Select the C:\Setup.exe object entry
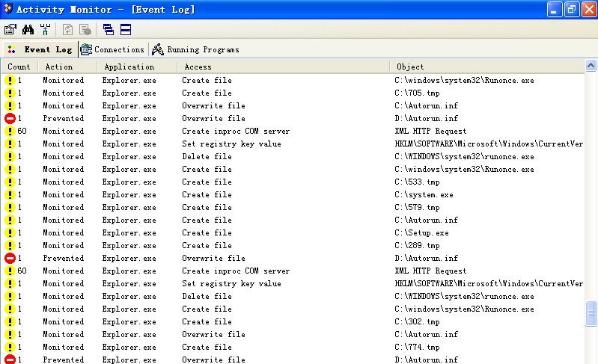The image size is (598, 364). (421, 232)
